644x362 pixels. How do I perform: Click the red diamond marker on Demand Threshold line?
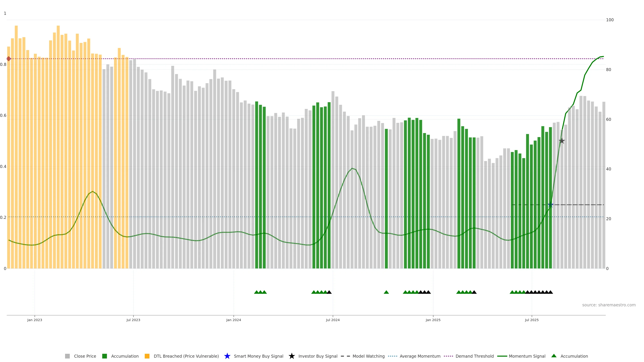pyautogui.click(x=9, y=59)
